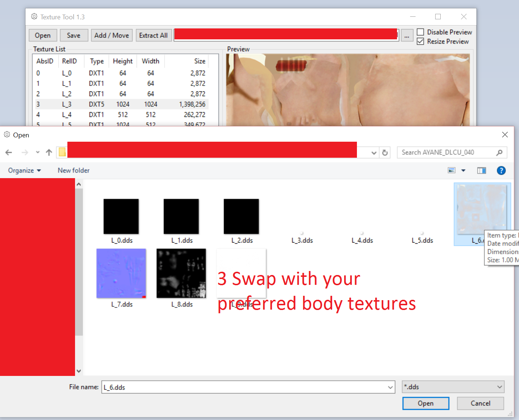Select the L_7.dds normal map thumbnail

[x=121, y=274]
